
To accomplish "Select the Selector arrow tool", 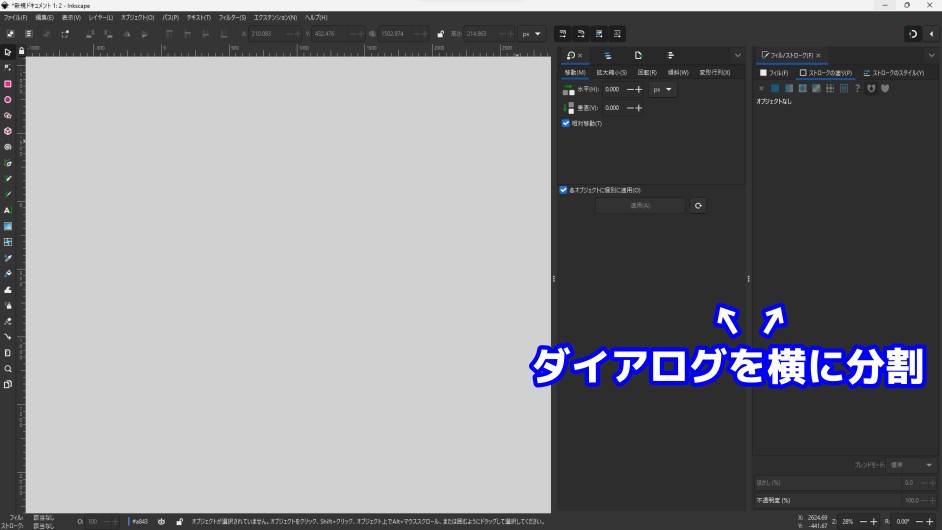I will point(8,52).
